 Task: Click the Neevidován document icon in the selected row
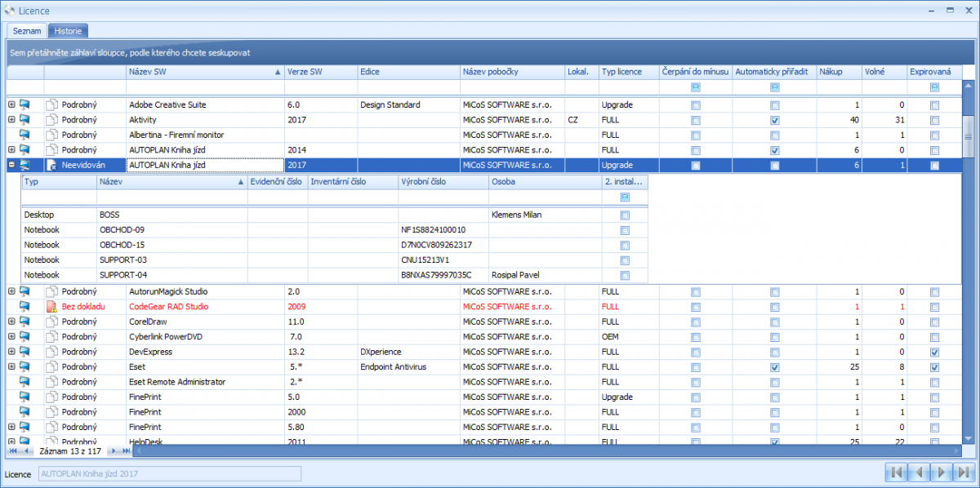pos(52,165)
